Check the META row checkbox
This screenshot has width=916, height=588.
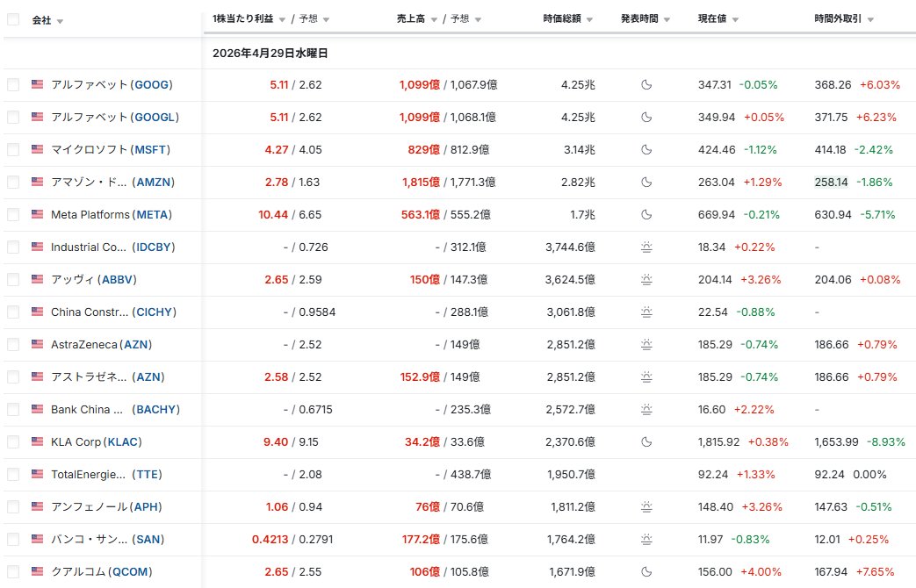coord(13,215)
